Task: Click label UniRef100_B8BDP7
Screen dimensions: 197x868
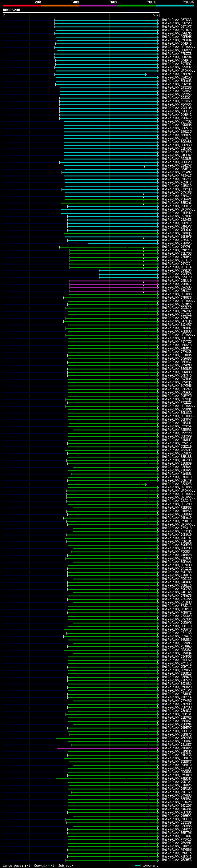Action: click(x=177, y=135)
